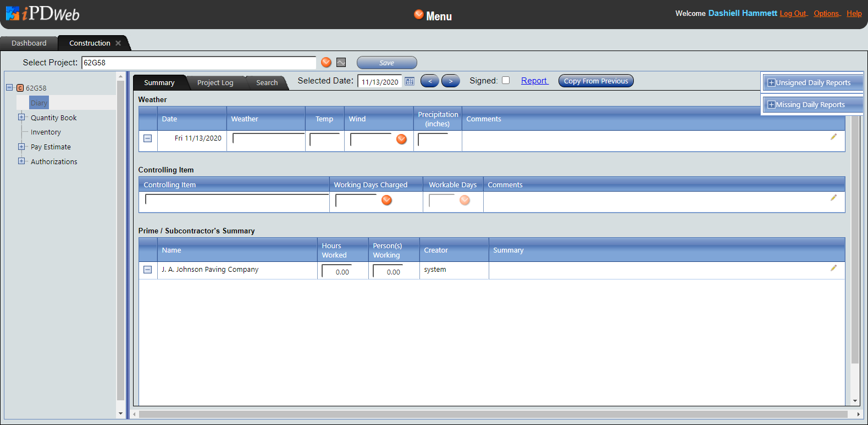Click pencil icon in Controlling Item row

(833, 198)
